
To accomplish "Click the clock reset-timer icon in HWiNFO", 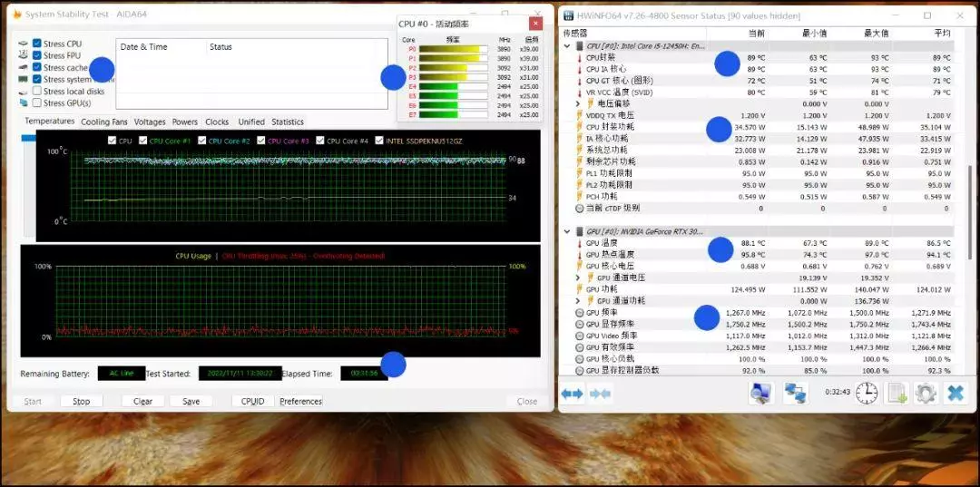I will click(867, 394).
